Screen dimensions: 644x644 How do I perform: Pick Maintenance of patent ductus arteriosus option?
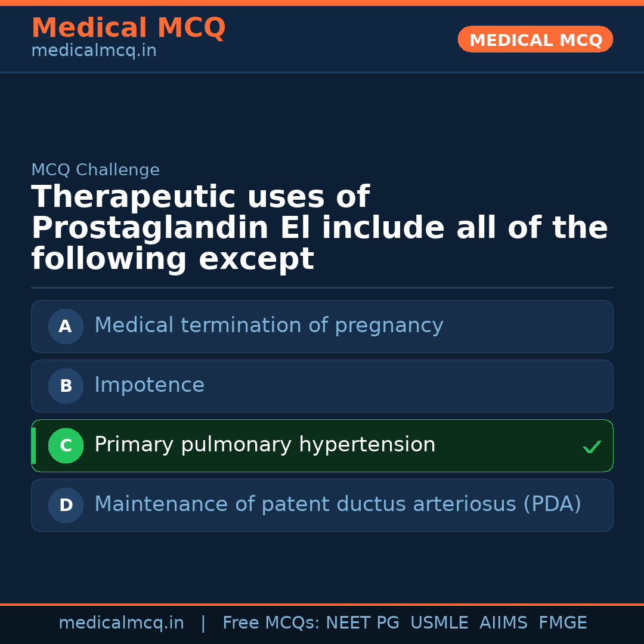pos(338,504)
